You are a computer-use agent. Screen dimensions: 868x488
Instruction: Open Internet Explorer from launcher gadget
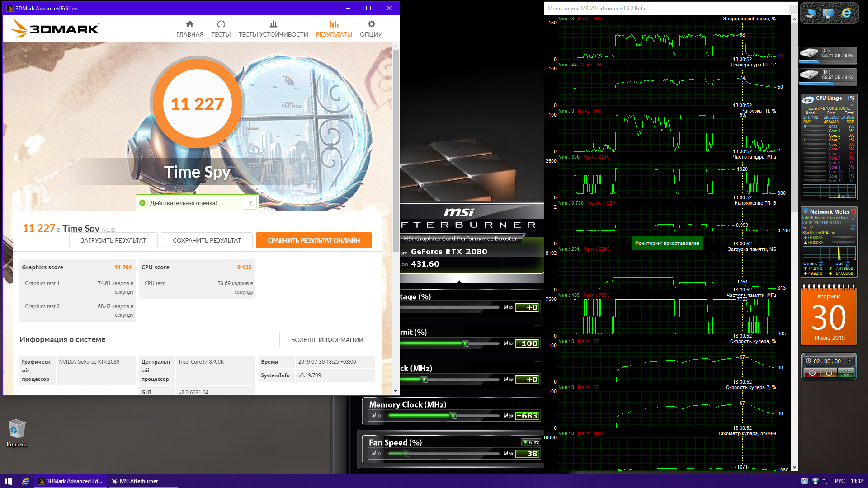(x=846, y=14)
